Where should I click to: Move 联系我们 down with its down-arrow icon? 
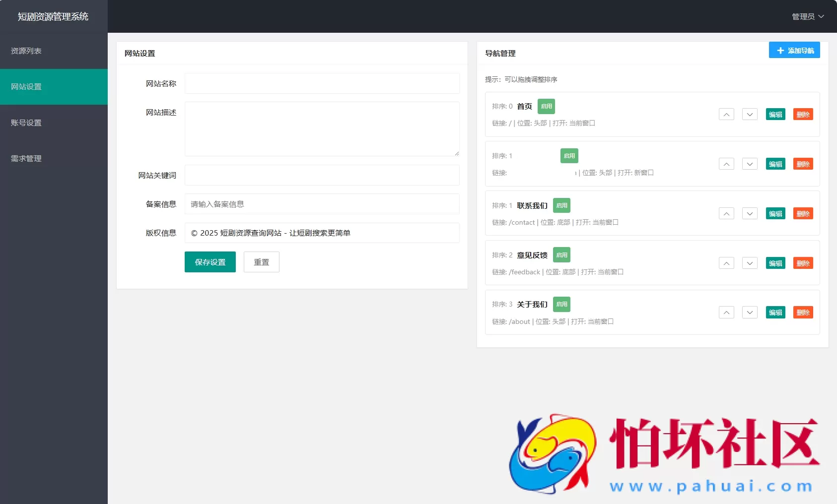749,213
